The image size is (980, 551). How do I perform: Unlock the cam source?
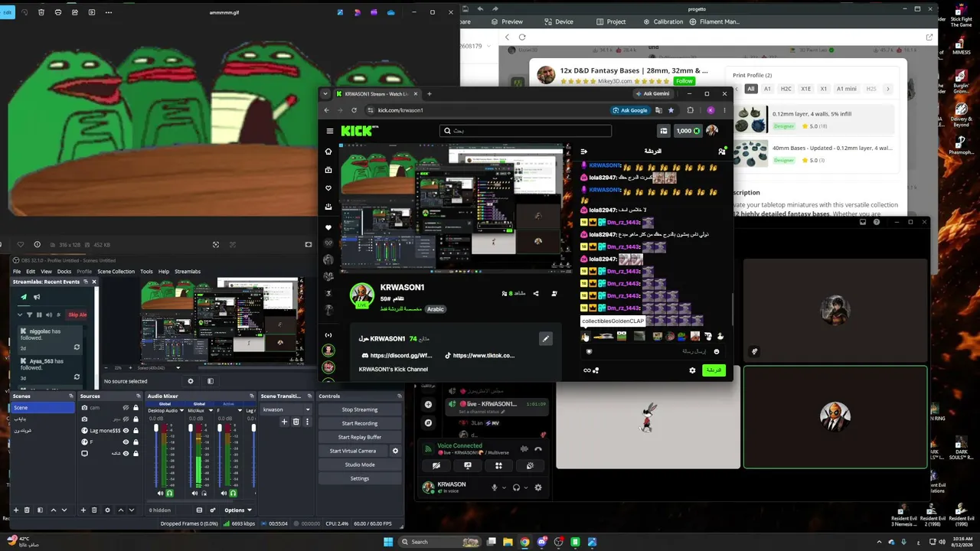click(136, 408)
